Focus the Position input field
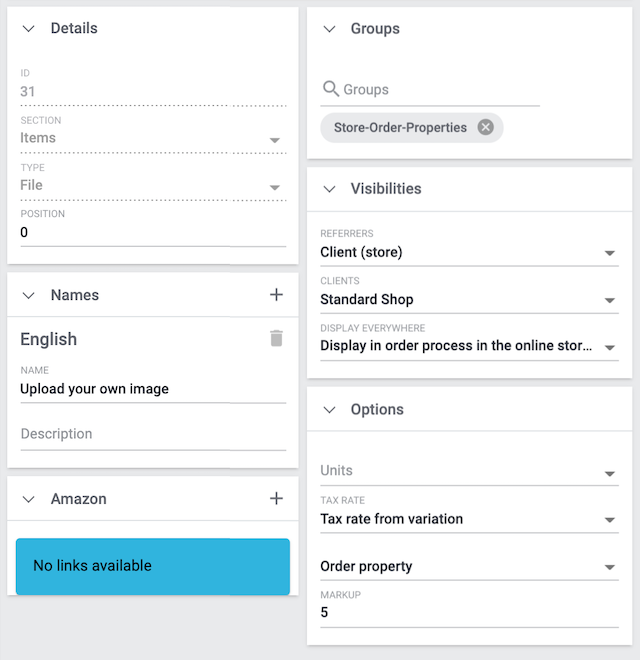The width and height of the screenshot is (640, 660). click(x=152, y=233)
